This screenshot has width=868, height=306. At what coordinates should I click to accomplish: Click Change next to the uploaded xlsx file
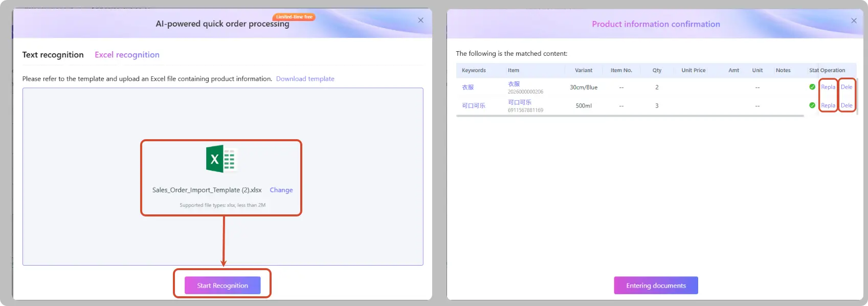click(x=281, y=190)
